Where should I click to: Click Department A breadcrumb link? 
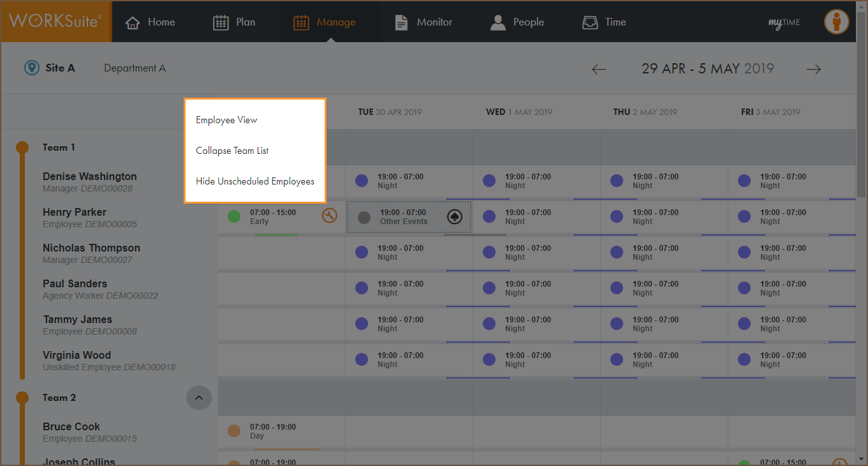coord(135,68)
